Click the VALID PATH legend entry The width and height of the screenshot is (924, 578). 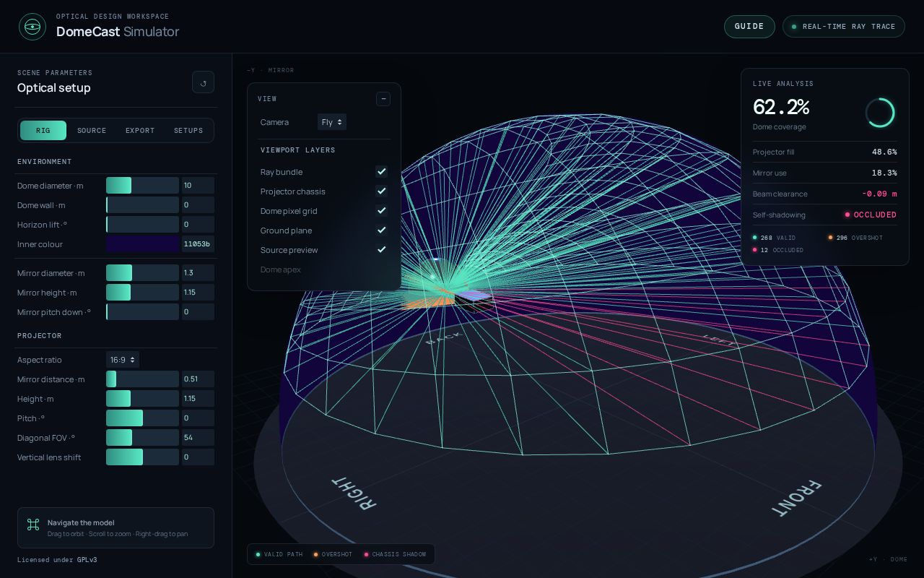(x=279, y=554)
